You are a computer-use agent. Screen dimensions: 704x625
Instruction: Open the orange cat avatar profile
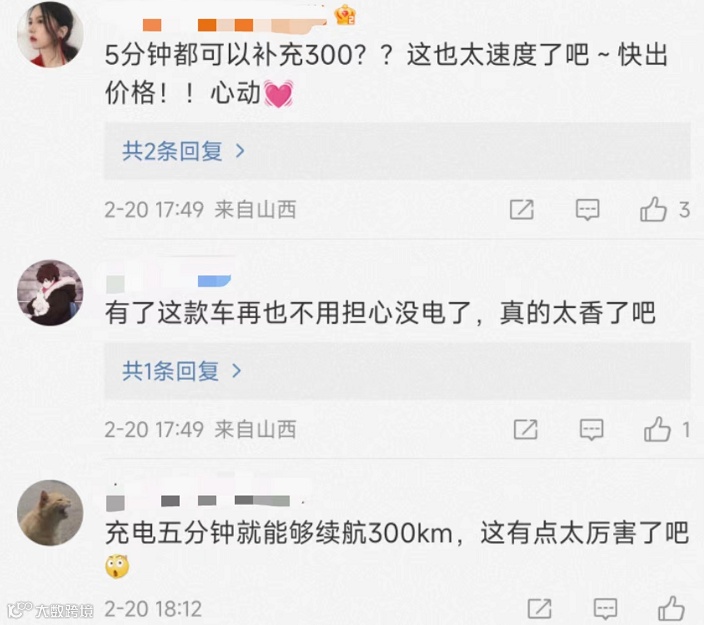[50, 513]
